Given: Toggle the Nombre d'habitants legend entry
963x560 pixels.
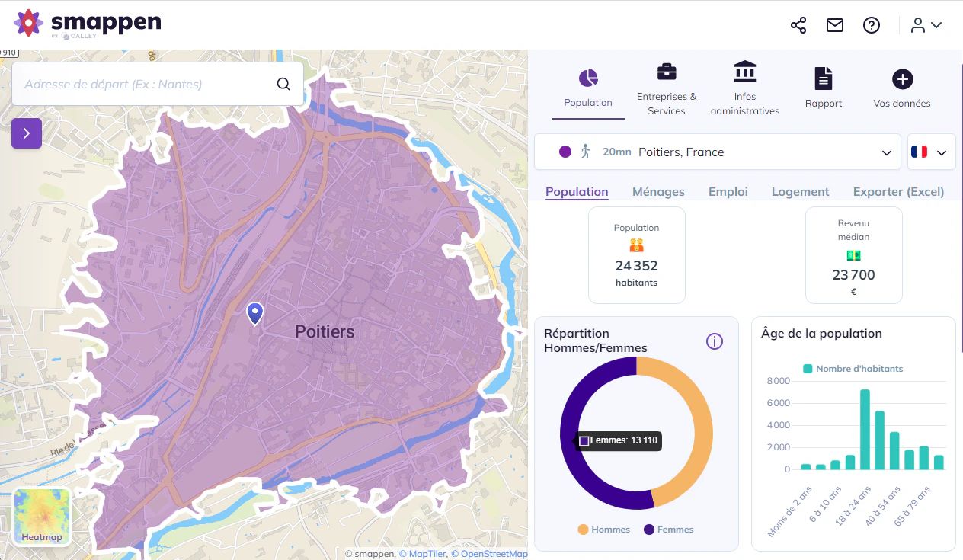Looking at the screenshot, I should pyautogui.click(x=853, y=369).
